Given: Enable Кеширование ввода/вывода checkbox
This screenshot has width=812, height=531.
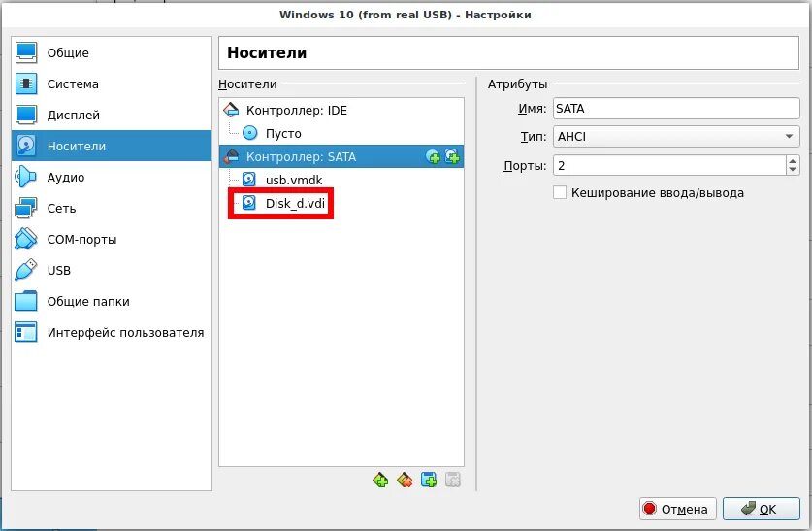Looking at the screenshot, I should point(560,193).
